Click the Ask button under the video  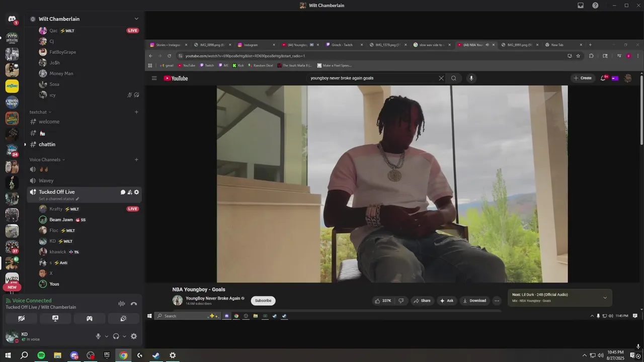(447, 301)
